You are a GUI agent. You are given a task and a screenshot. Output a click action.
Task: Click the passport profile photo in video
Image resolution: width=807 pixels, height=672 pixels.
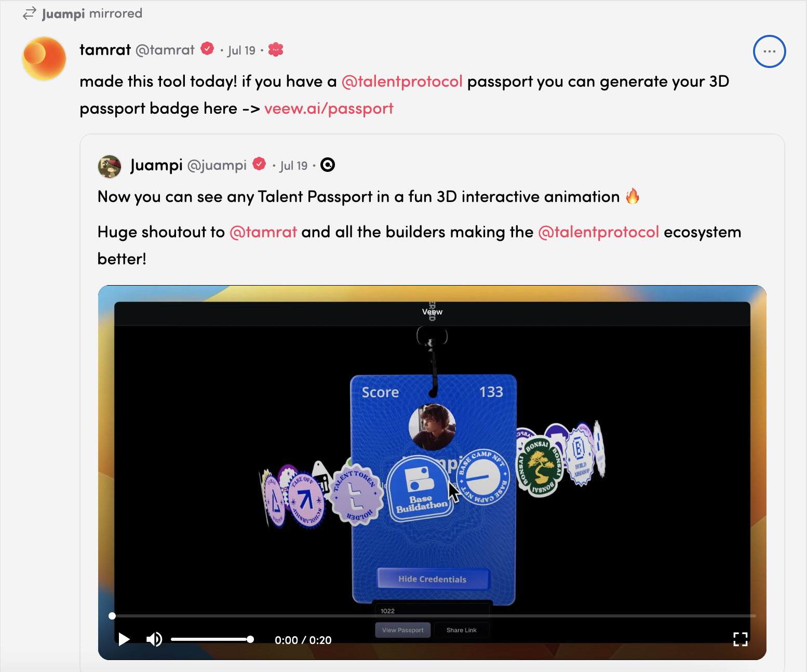click(432, 427)
